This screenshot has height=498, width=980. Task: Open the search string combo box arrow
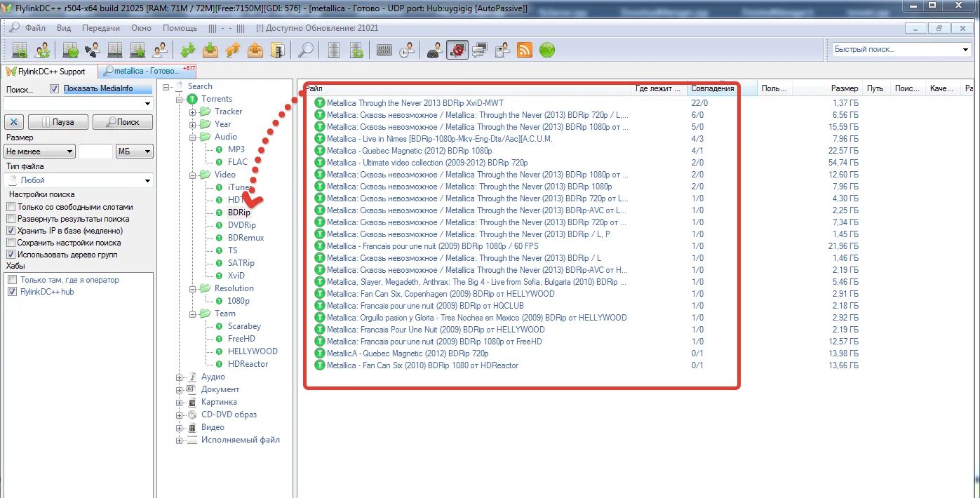click(147, 104)
